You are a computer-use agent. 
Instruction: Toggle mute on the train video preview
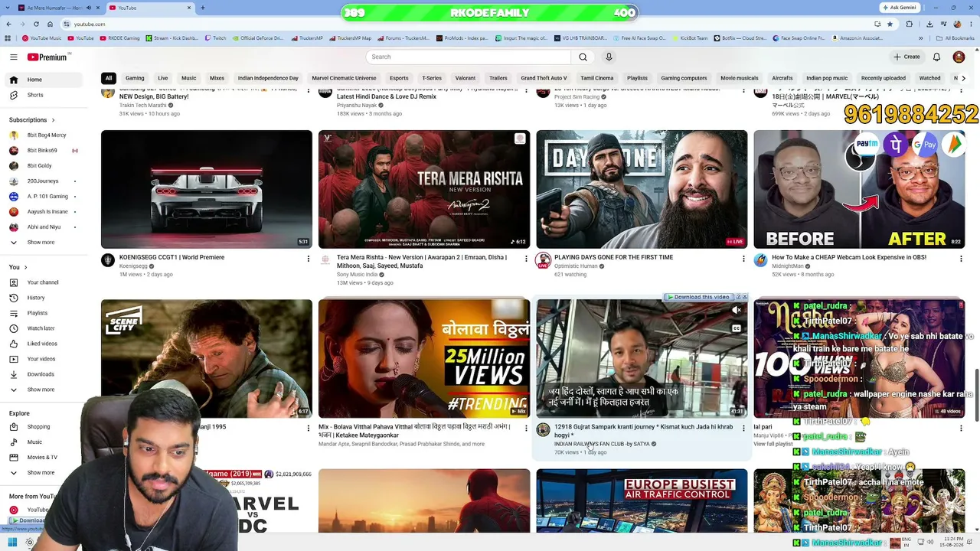(737, 310)
